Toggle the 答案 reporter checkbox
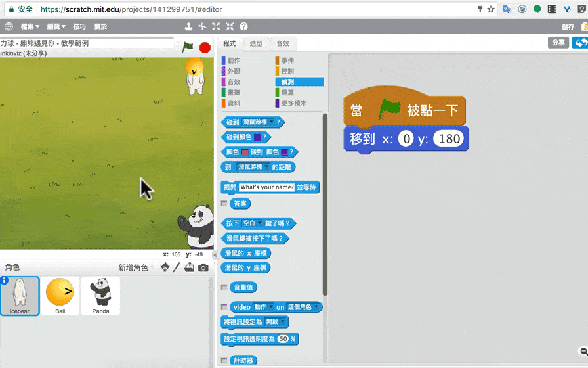 click(224, 204)
